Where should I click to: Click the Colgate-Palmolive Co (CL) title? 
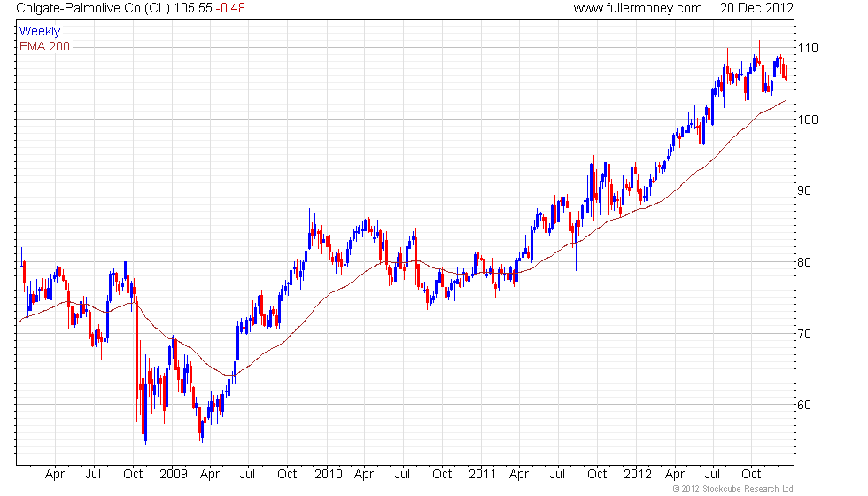point(94,8)
